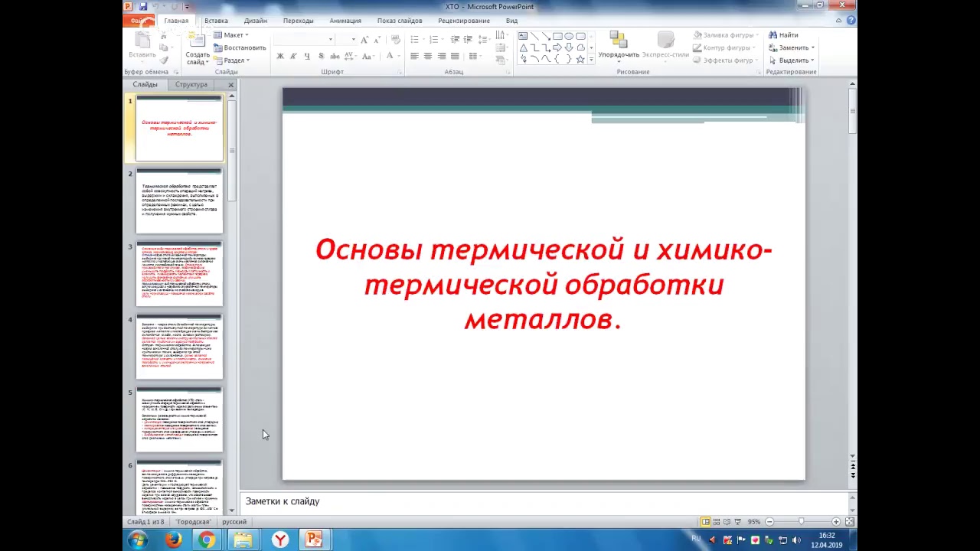Open the Выделить selection dropdown
The height and width of the screenshot is (551, 980).
792,60
